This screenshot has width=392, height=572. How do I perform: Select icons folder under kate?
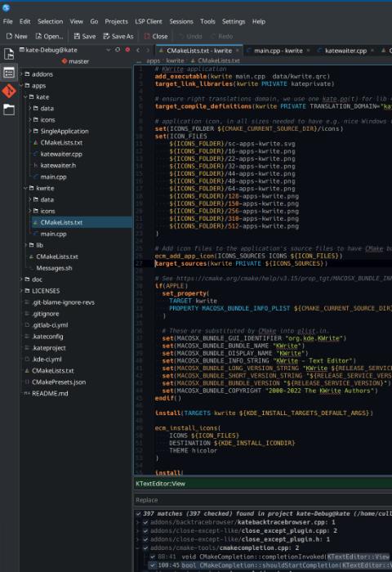pos(47,119)
